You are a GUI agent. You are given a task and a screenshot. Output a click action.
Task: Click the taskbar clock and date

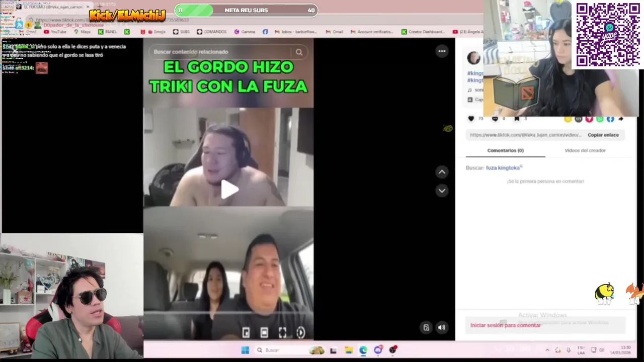(619, 350)
